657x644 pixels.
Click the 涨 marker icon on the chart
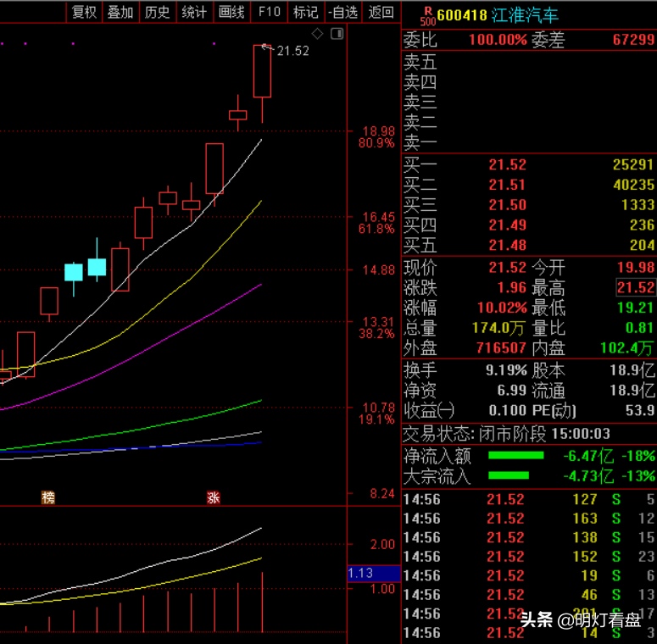(x=214, y=497)
